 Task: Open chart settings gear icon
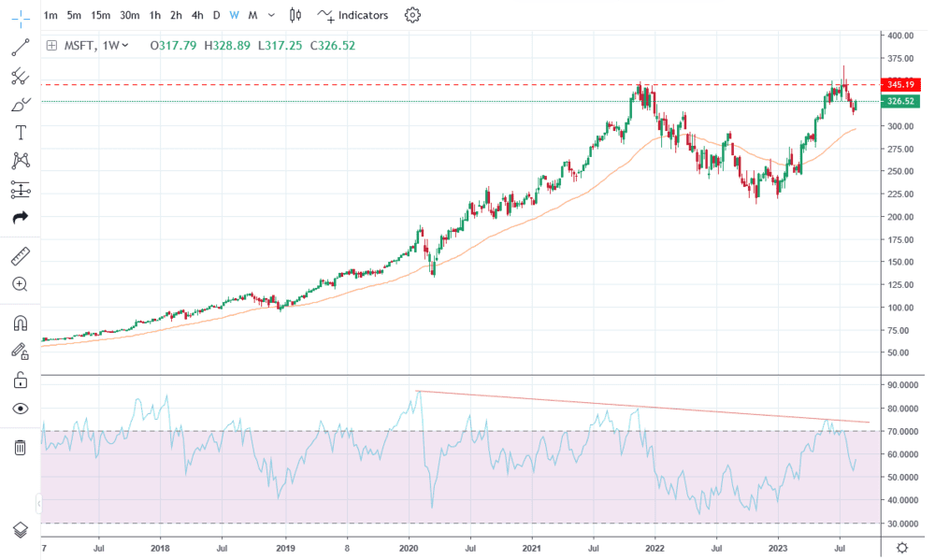pos(412,15)
